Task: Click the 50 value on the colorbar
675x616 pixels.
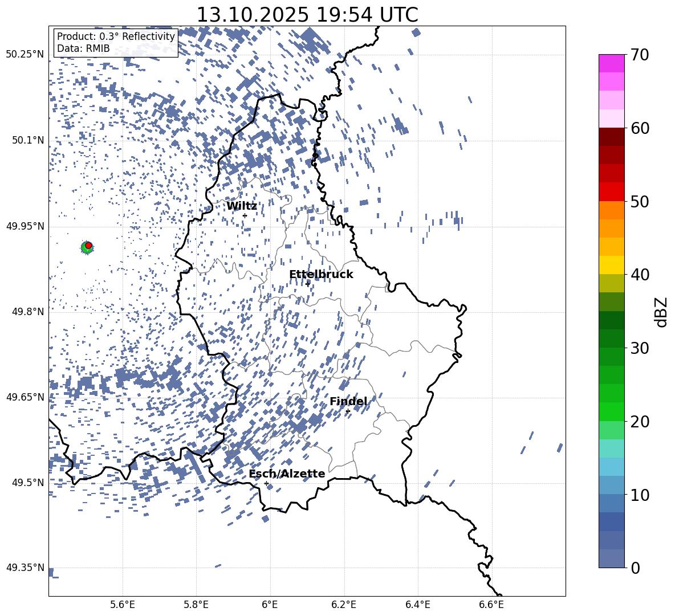Action: pos(640,201)
